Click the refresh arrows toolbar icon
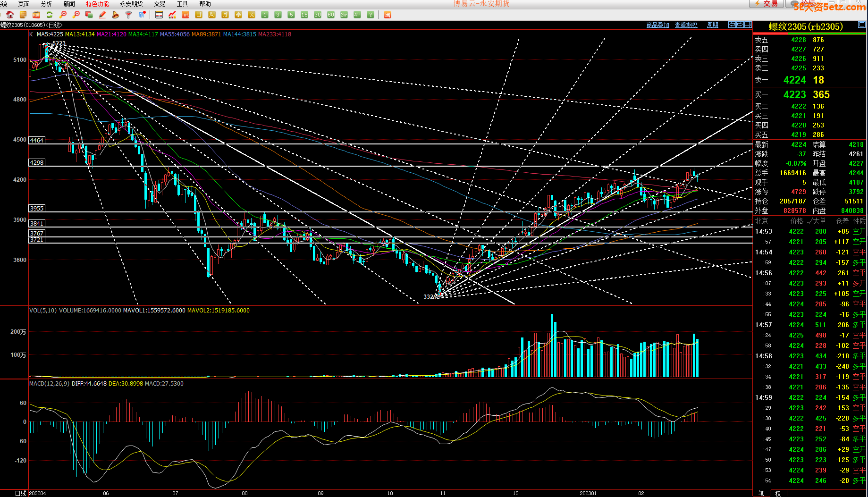 tap(50, 15)
